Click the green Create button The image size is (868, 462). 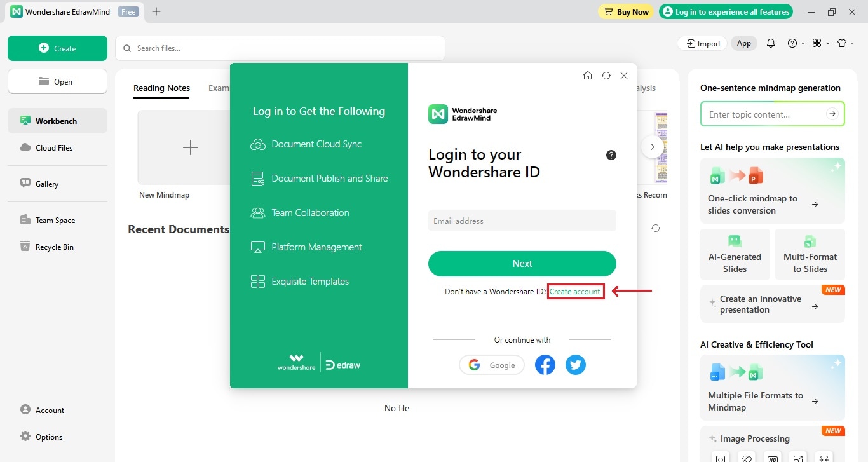coord(57,48)
